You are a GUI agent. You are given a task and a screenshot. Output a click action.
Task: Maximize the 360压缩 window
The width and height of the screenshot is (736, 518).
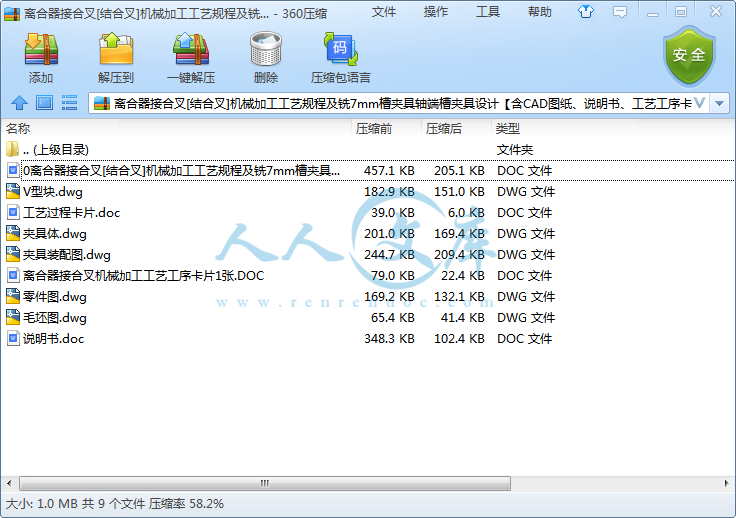click(x=681, y=12)
